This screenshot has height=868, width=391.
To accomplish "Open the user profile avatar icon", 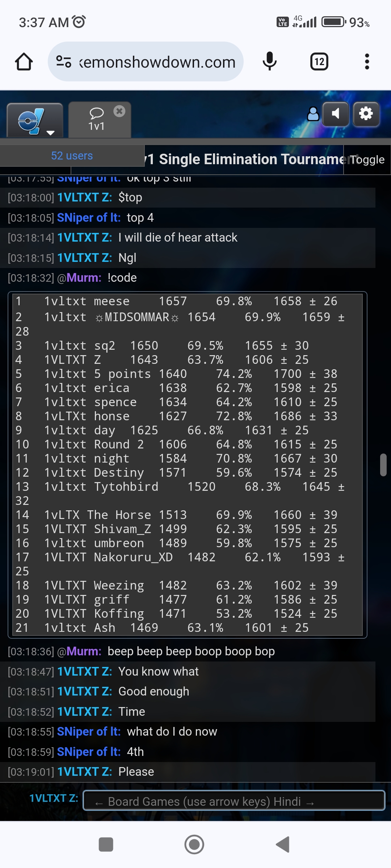I will [x=313, y=114].
